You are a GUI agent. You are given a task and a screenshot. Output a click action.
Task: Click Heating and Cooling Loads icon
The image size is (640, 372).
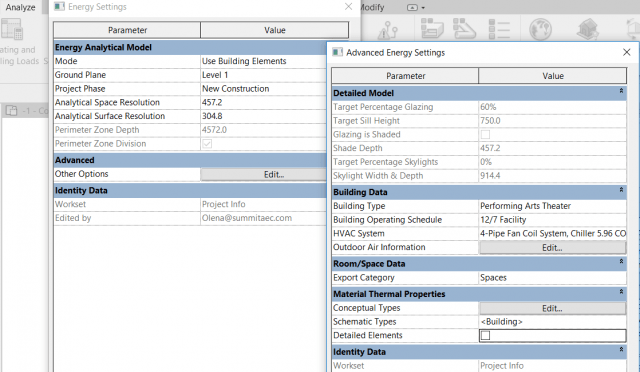click(x=12, y=30)
